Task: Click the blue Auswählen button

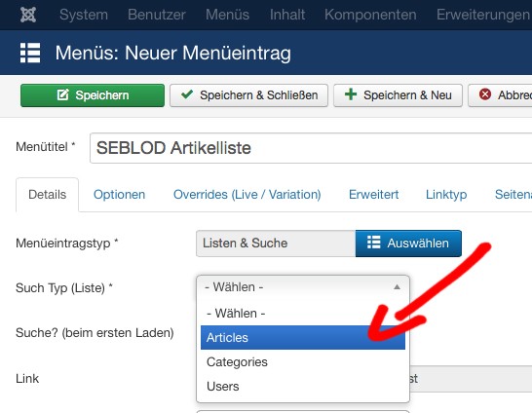Action: click(x=408, y=244)
